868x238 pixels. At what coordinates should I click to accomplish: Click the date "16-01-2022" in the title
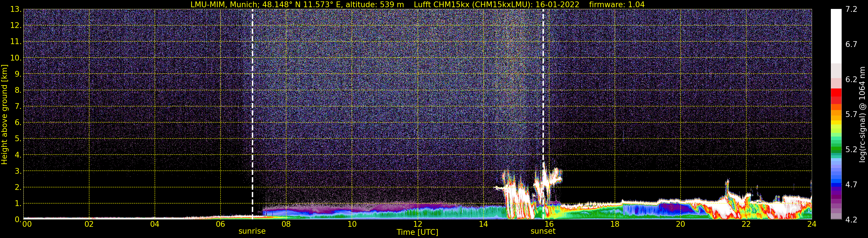[558, 5]
